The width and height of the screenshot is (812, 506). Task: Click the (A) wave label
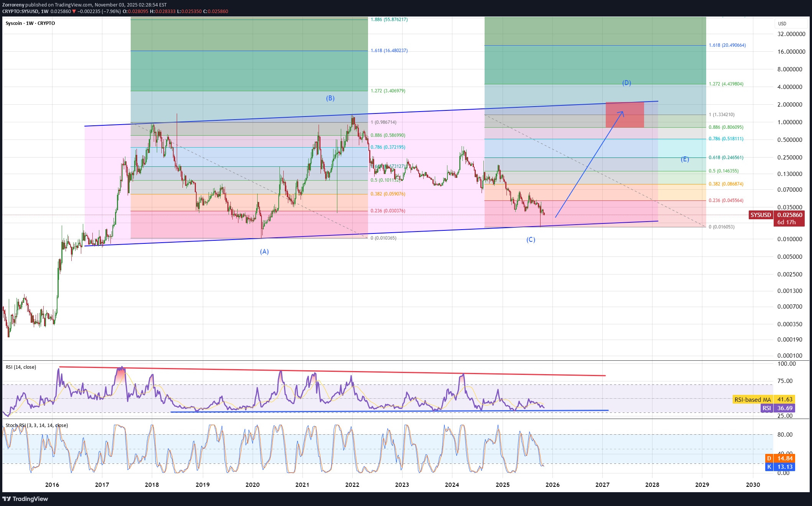point(264,252)
